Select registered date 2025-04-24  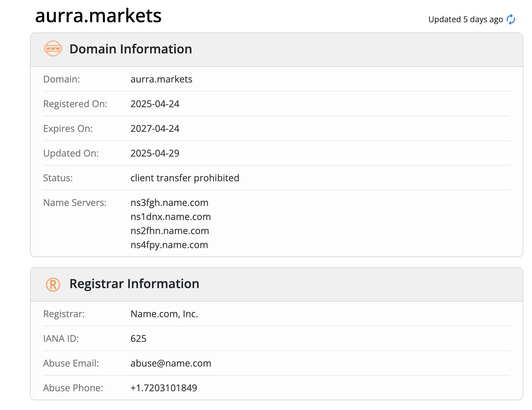[x=155, y=104]
